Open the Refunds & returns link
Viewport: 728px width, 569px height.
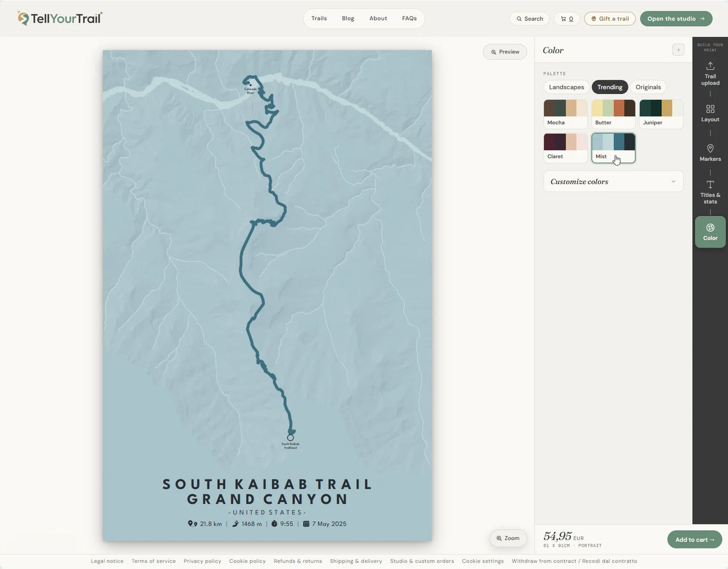[x=298, y=561]
